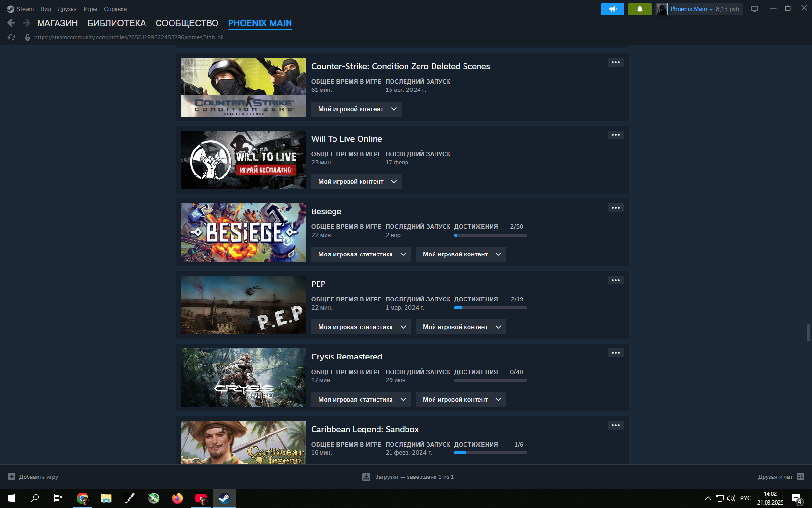Click the Crysis Remastered cover image

click(x=244, y=378)
